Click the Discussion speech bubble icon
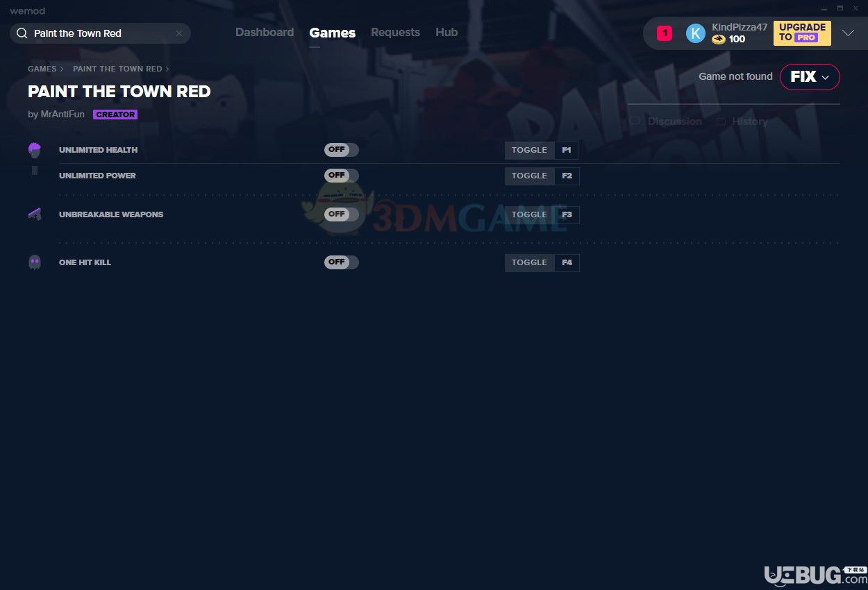This screenshot has height=590, width=868. coord(635,121)
